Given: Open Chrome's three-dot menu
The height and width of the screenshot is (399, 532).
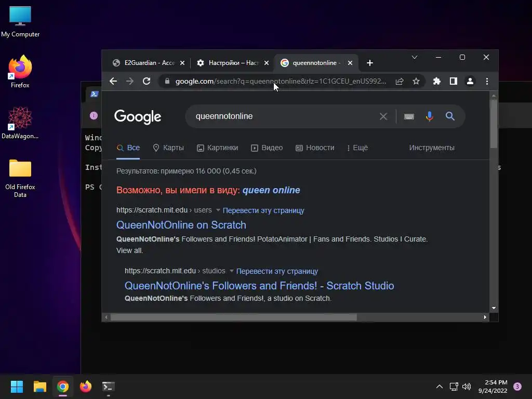Looking at the screenshot, I should click(487, 81).
